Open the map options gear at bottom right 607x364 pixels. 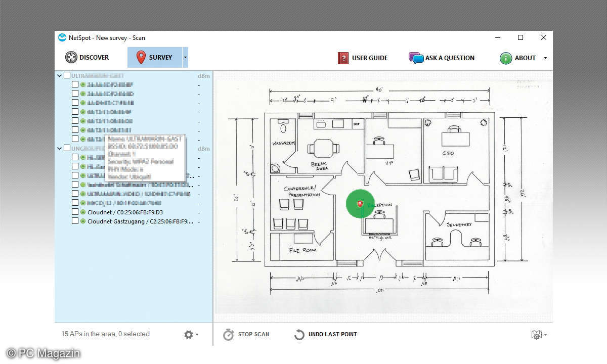click(539, 335)
